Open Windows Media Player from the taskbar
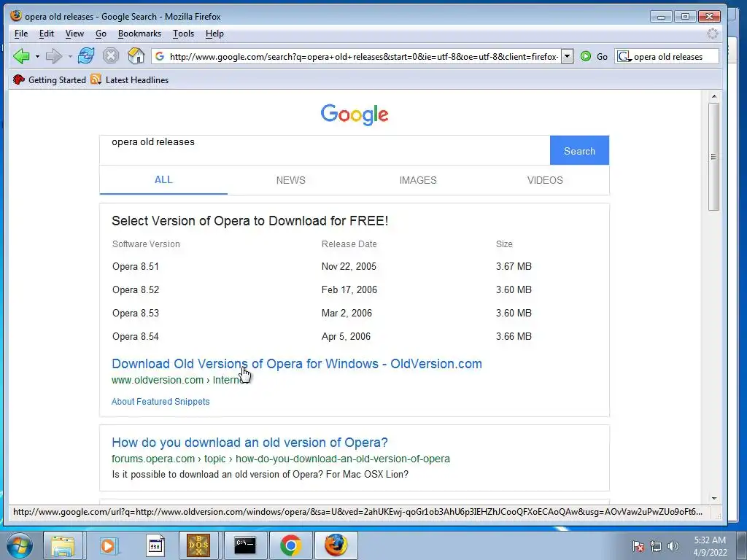 [109, 545]
